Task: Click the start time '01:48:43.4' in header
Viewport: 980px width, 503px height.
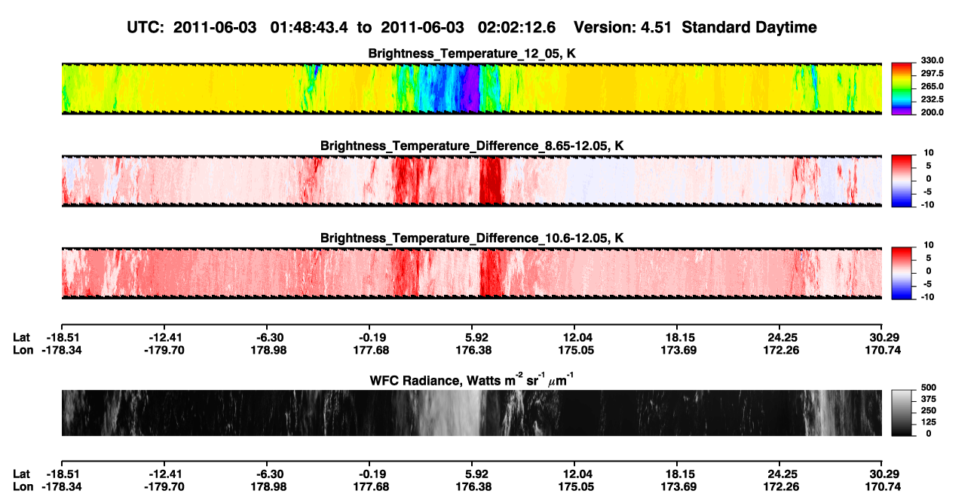Action: point(310,27)
